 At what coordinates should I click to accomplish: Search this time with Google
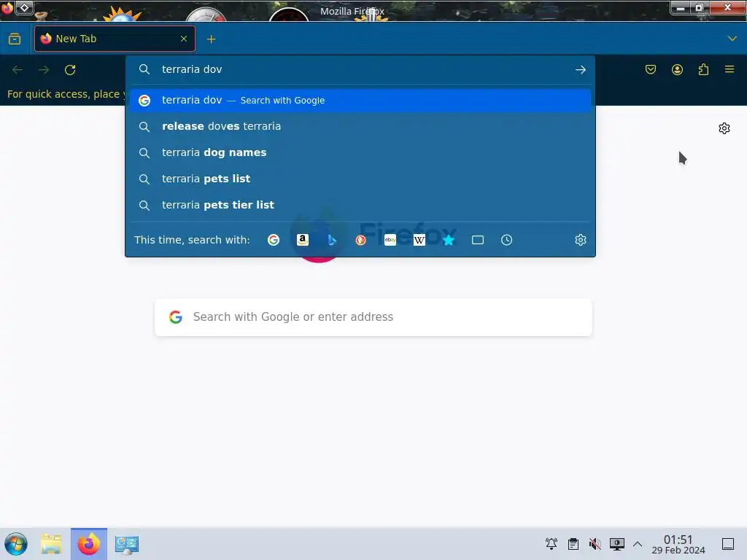(274, 240)
